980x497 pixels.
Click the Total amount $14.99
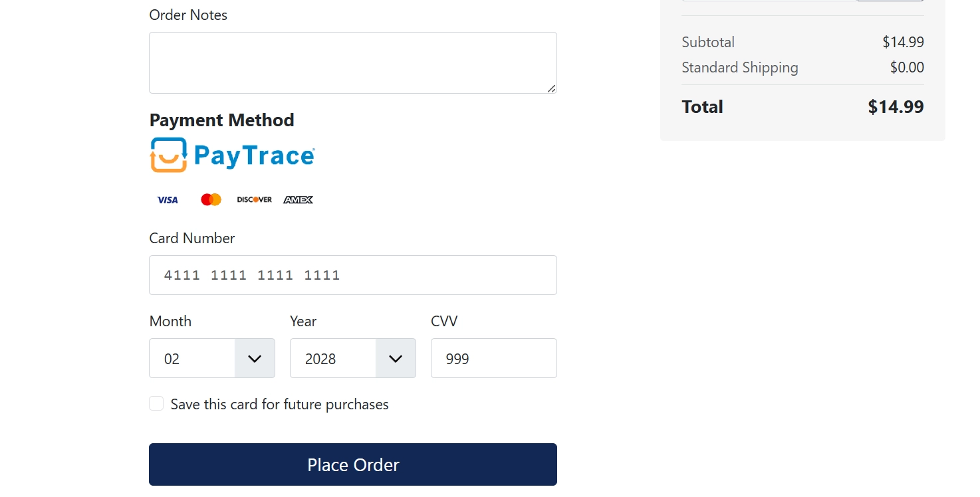click(896, 107)
